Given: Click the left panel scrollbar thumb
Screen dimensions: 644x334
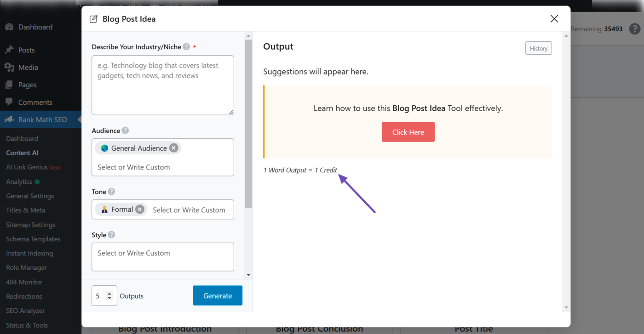Looking at the screenshot, I should (x=248, y=124).
